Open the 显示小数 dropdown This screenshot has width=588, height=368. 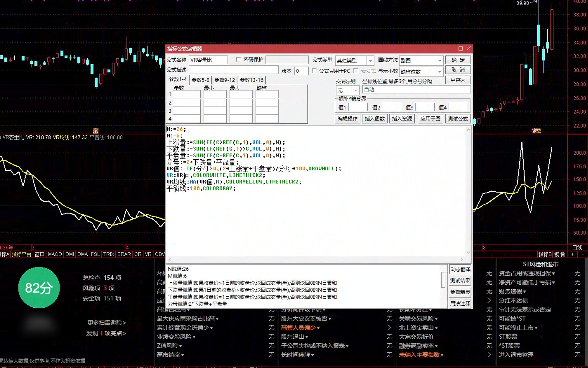click(x=440, y=72)
